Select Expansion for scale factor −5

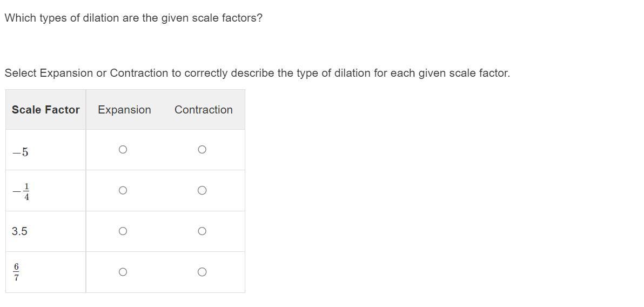[123, 150]
